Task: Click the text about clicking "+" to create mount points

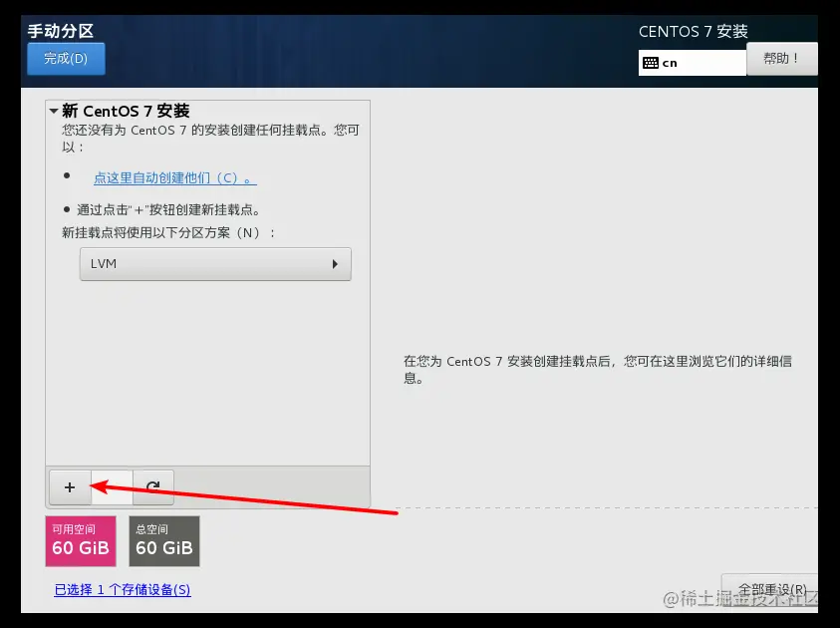Action: coord(168,209)
